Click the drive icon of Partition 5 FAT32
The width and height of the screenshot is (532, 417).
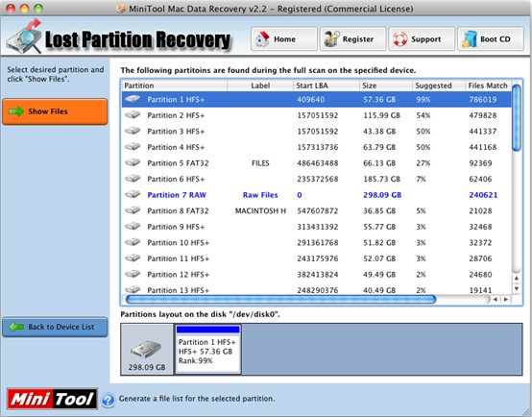point(133,163)
